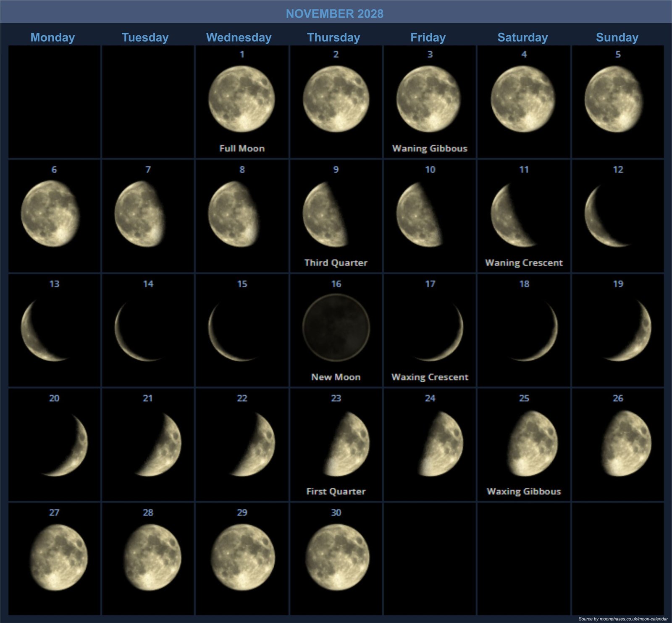Click the moon thumbnail on the 27th
Image resolution: width=672 pixels, height=623 pixels.
(59, 557)
